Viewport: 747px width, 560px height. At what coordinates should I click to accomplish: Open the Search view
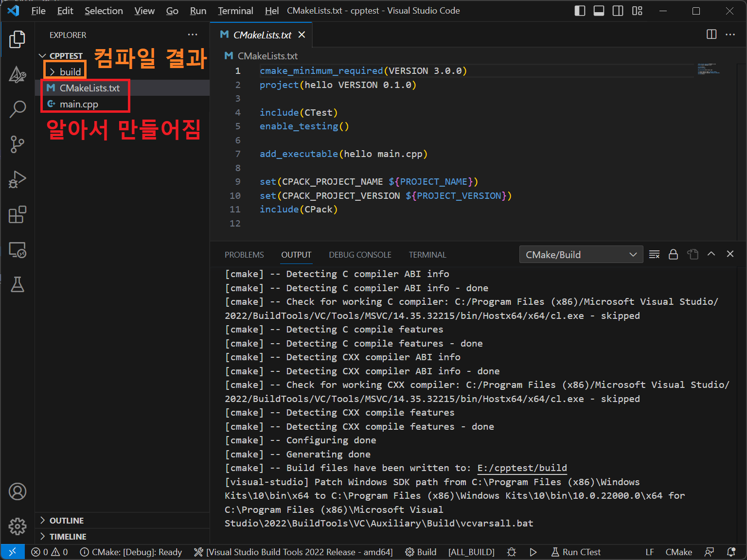(18, 109)
